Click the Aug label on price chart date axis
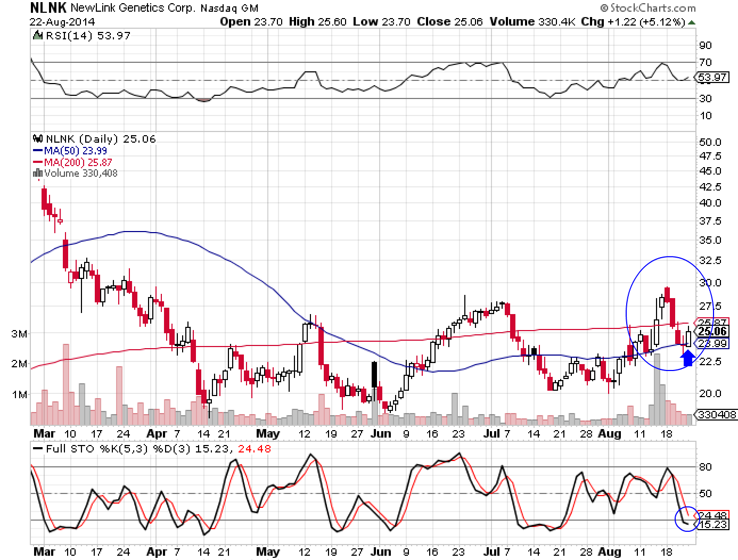The image size is (738, 560). tap(610, 433)
